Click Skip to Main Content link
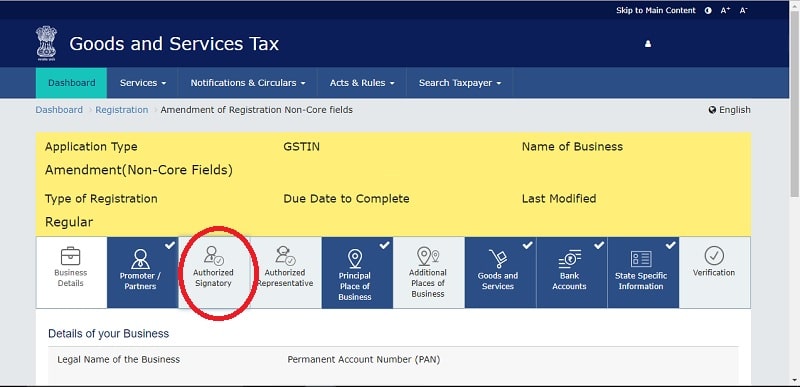The width and height of the screenshot is (800, 387). (656, 10)
